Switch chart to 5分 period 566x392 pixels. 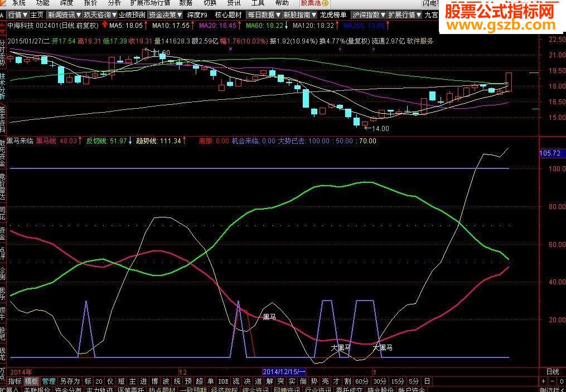(x=414, y=381)
